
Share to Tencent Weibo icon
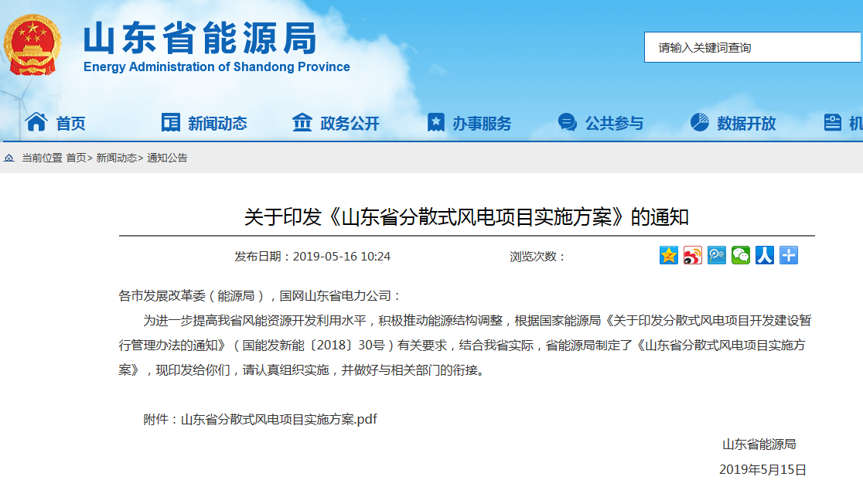[x=717, y=255]
